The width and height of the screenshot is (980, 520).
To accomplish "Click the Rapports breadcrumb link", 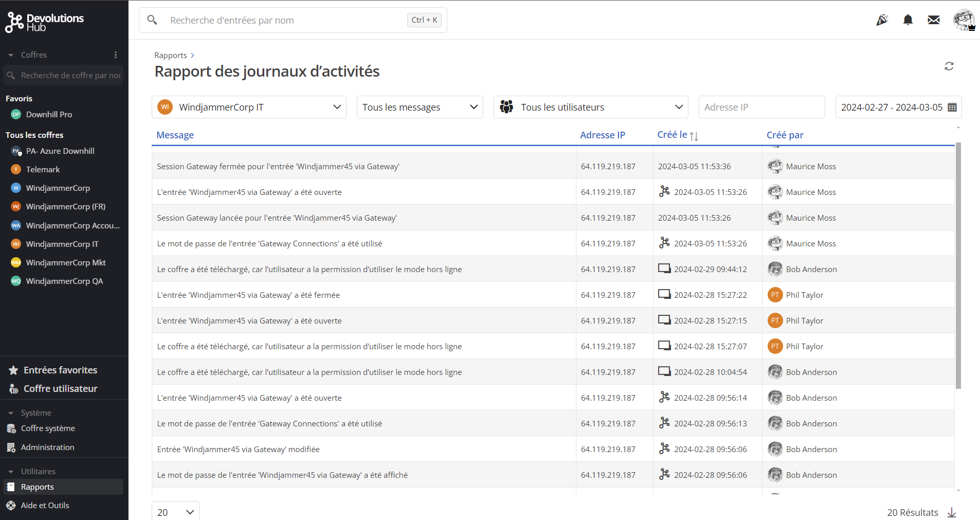I will click(x=171, y=55).
